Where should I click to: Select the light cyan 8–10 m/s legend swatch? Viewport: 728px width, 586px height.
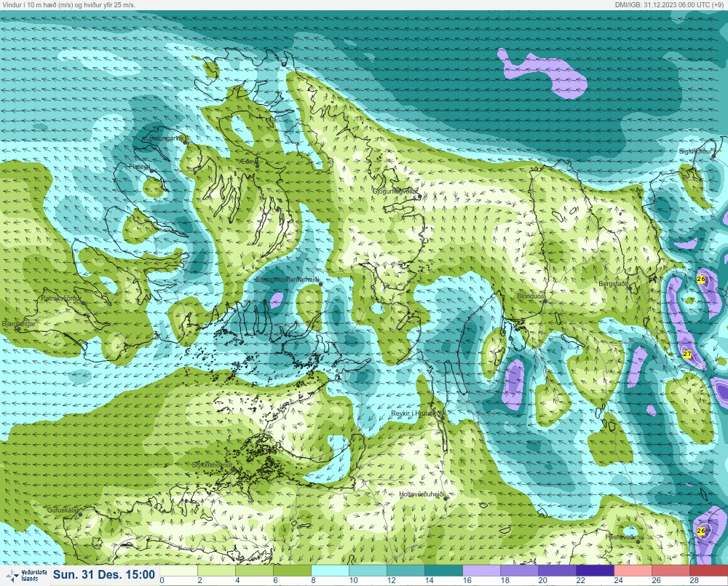coord(330,570)
